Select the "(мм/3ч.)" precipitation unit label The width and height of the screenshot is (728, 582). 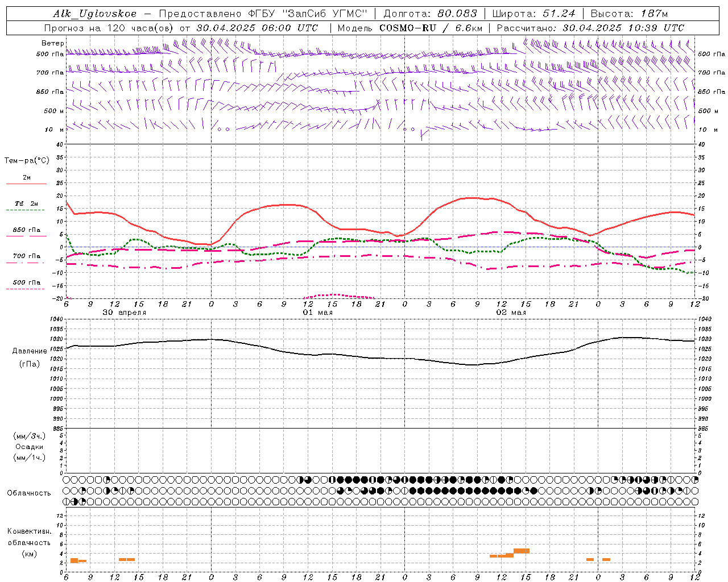click(30, 436)
